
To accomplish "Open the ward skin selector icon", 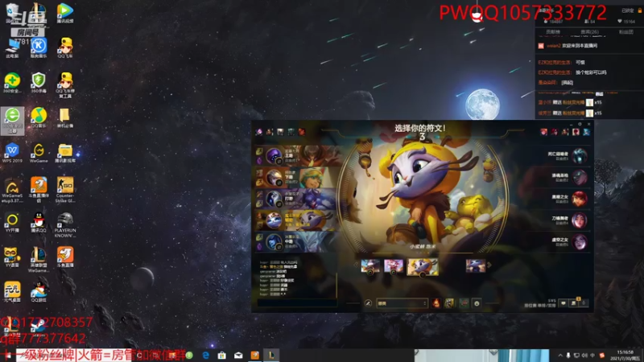I will [x=464, y=303].
